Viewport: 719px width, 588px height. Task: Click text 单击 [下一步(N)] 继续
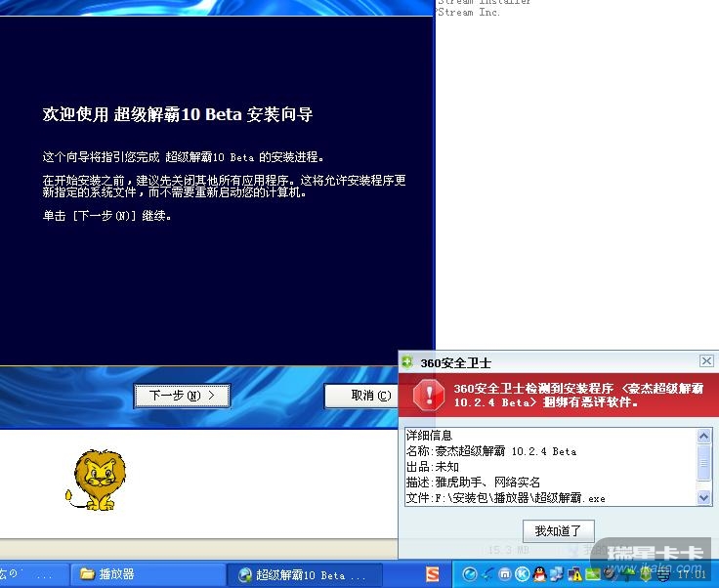(x=106, y=216)
